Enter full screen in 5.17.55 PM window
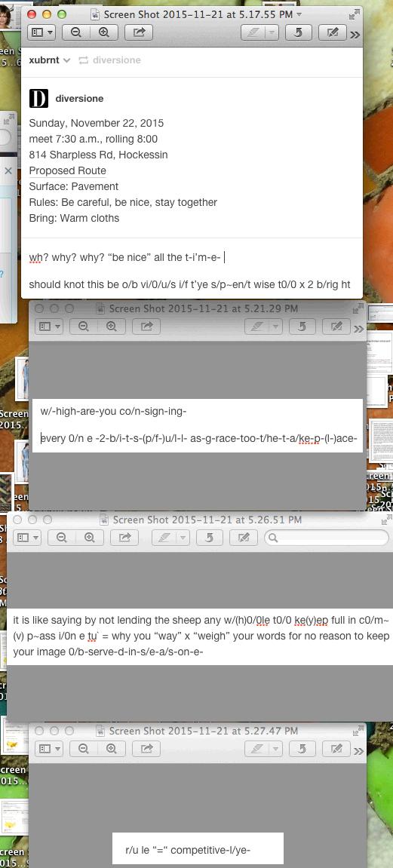Screen dimensions: 393x868 click(355, 15)
